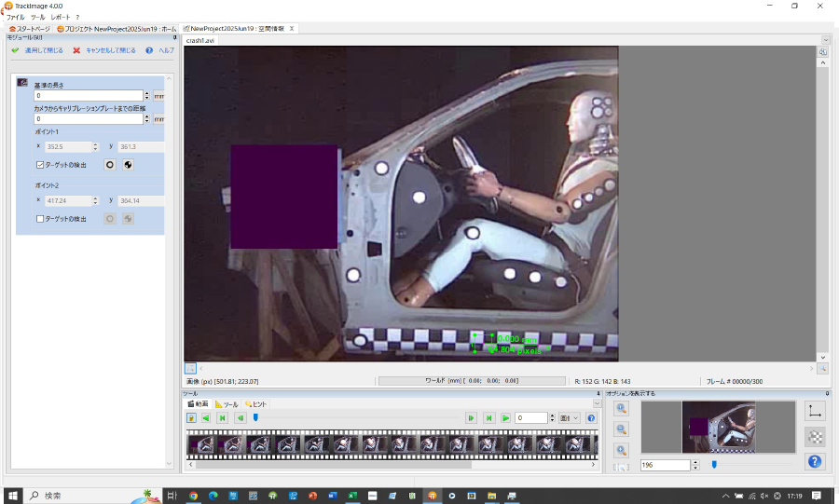This screenshot has height=504, width=839.
Task: Click the checkerboard pattern icon
Action: [x=815, y=437]
